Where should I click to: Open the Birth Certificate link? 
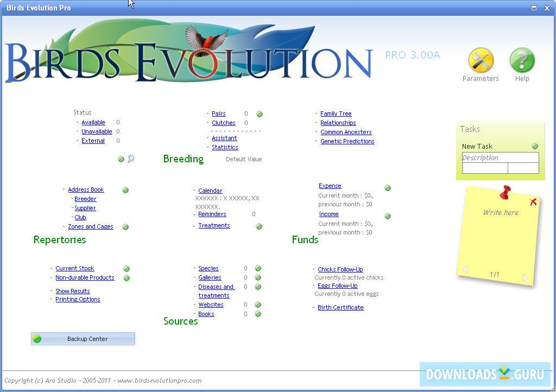341,308
